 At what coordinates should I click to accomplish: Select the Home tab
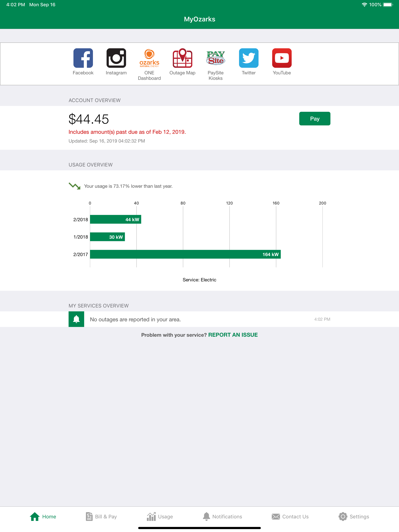tap(43, 517)
